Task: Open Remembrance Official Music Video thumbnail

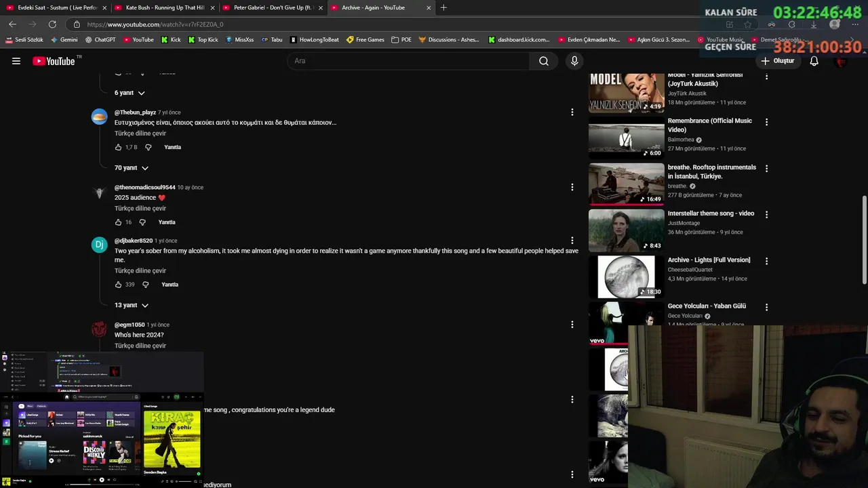Action: click(x=627, y=138)
